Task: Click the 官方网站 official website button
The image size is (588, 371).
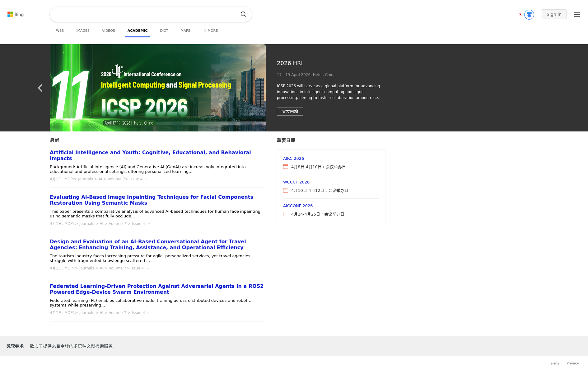Action: (290, 111)
